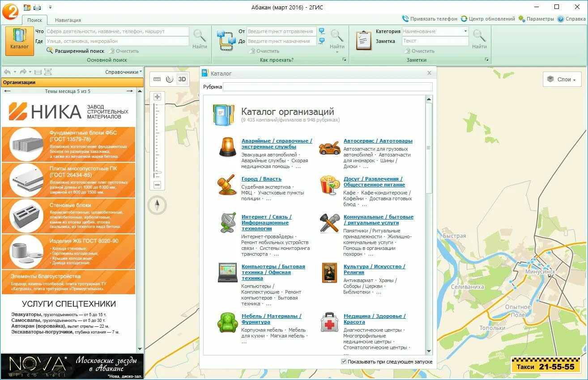The width and height of the screenshot is (588, 380).
Task: Go forward with the right redo arrow
Action: click(23, 72)
